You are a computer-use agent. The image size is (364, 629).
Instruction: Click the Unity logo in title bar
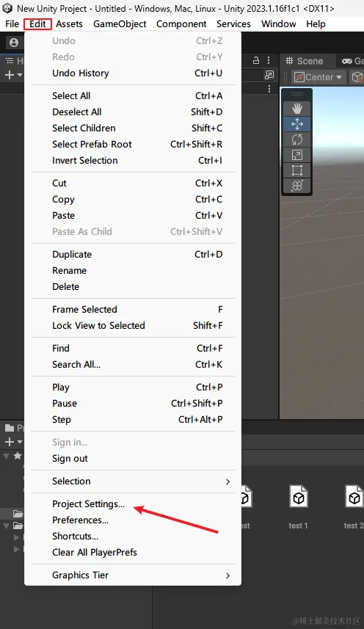pos(7,8)
